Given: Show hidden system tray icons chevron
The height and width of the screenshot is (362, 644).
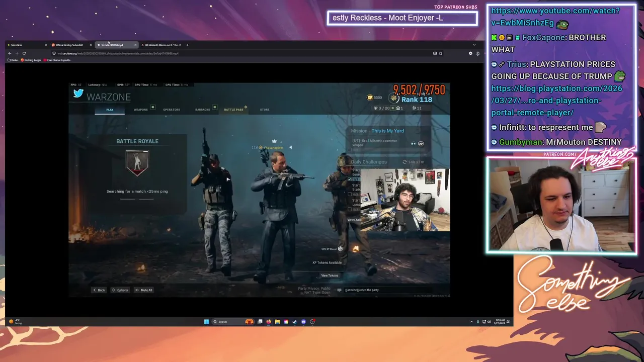Looking at the screenshot, I should [471, 322].
